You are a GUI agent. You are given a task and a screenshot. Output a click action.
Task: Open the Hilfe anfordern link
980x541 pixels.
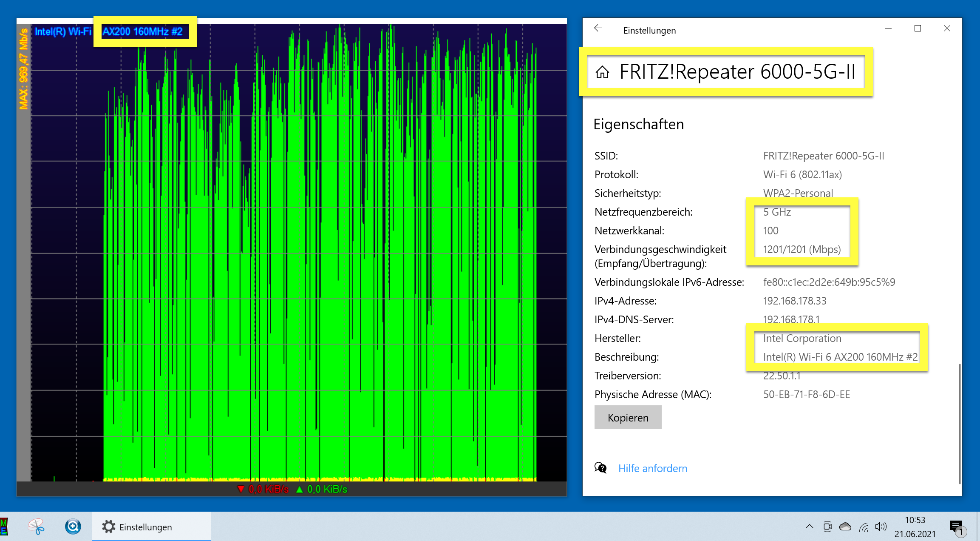pos(652,468)
